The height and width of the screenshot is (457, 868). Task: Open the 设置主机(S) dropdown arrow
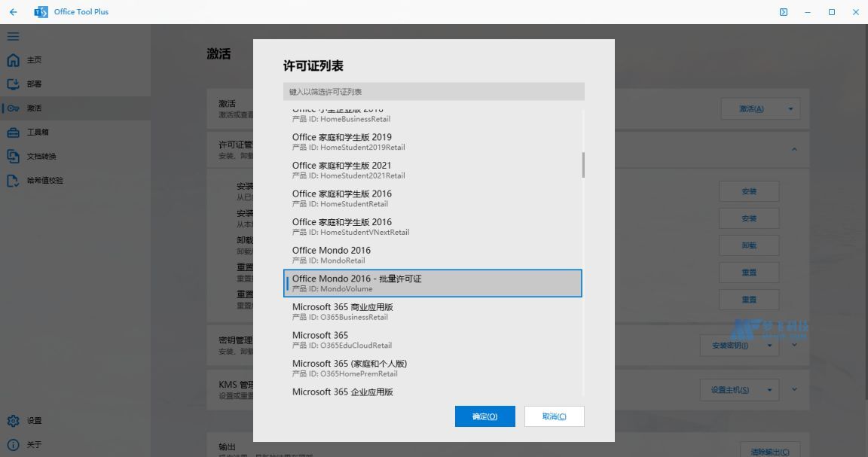pyautogui.click(x=770, y=389)
